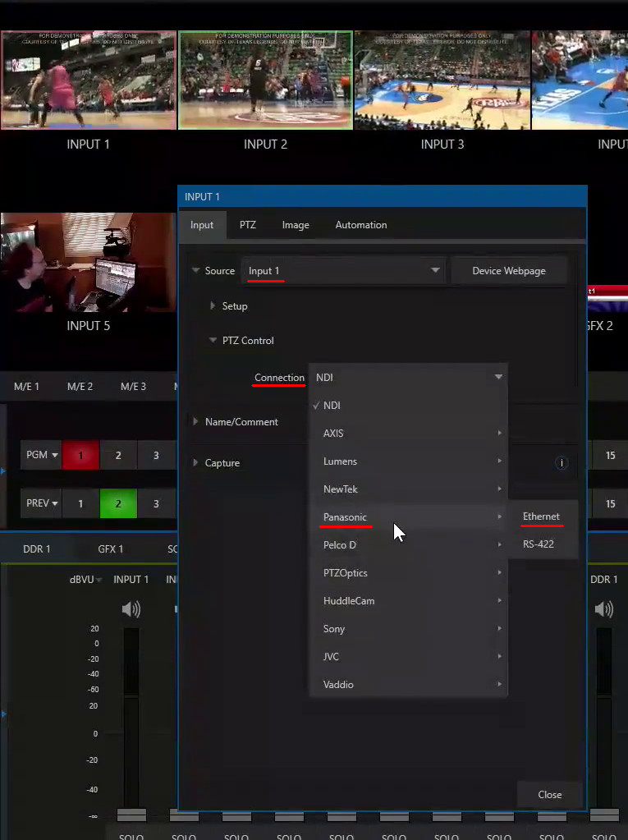628x840 pixels.
Task: Select source 3 on the PGM row
Action: tap(156, 456)
